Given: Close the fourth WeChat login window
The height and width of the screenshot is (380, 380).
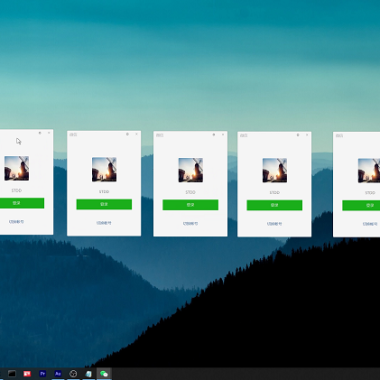Looking at the screenshot, I should 307,135.
